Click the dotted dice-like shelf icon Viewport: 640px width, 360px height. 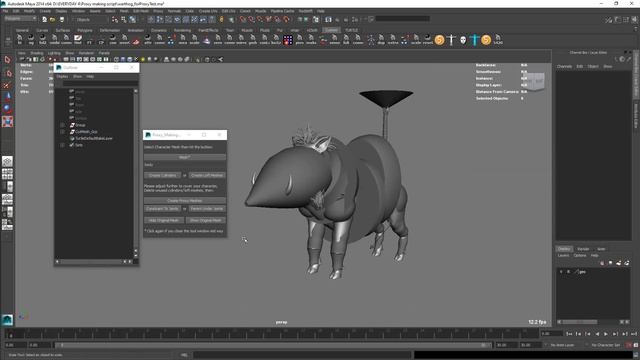pos(288,40)
